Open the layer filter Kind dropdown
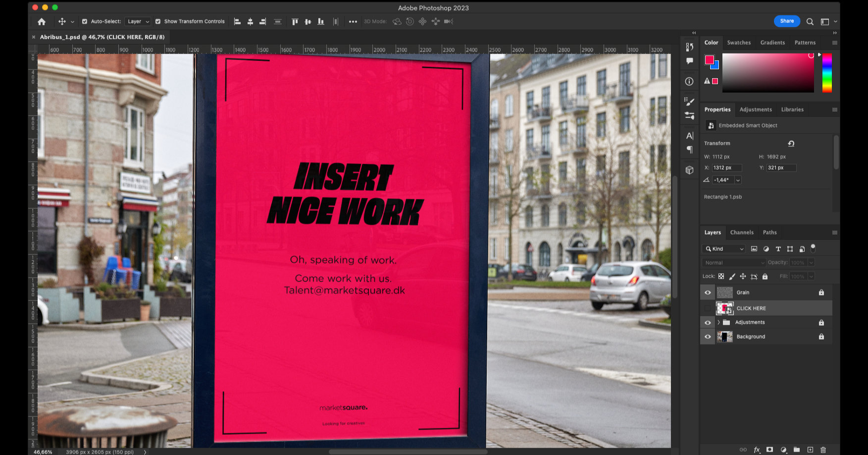This screenshot has height=455, width=868. (x=724, y=249)
